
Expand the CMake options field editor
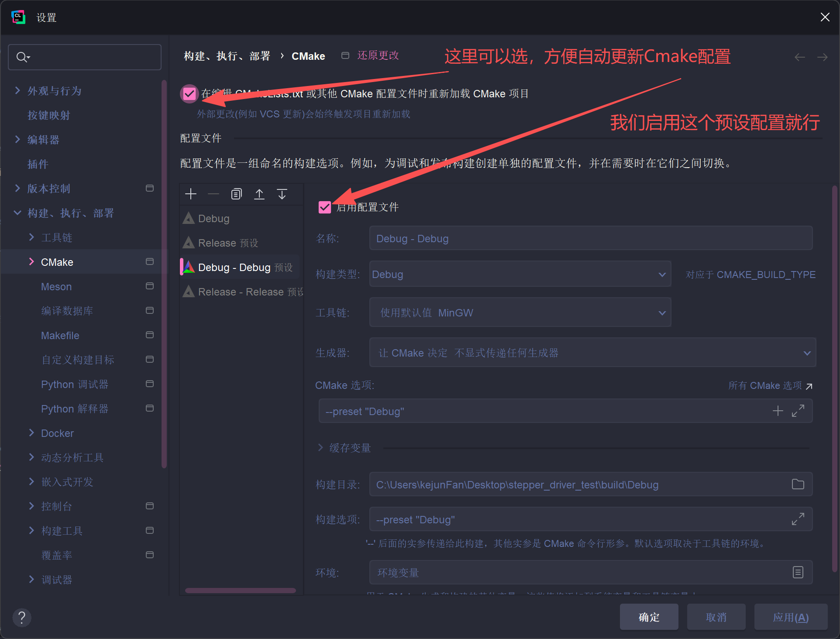pyautogui.click(x=798, y=411)
